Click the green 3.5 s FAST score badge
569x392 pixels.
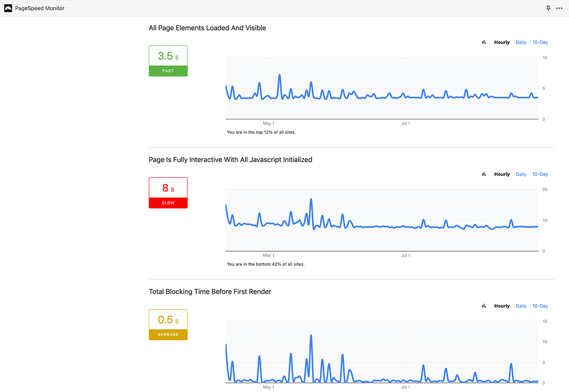(x=168, y=61)
